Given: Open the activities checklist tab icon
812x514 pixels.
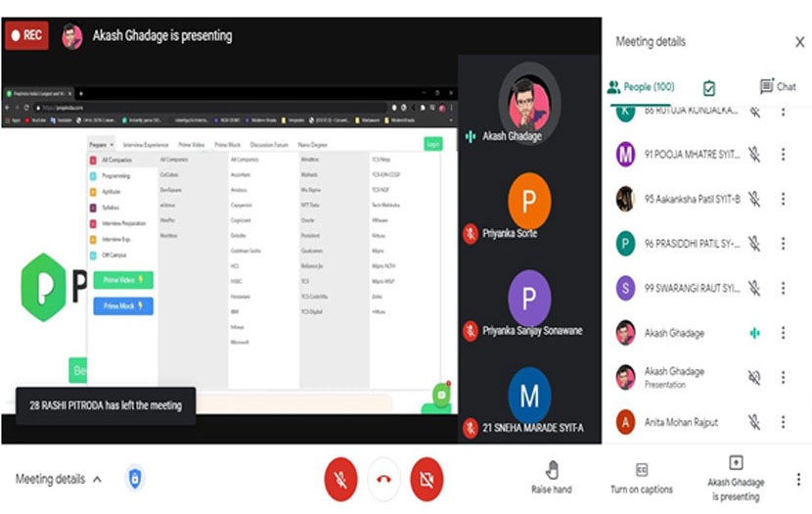Looking at the screenshot, I should click(x=709, y=87).
